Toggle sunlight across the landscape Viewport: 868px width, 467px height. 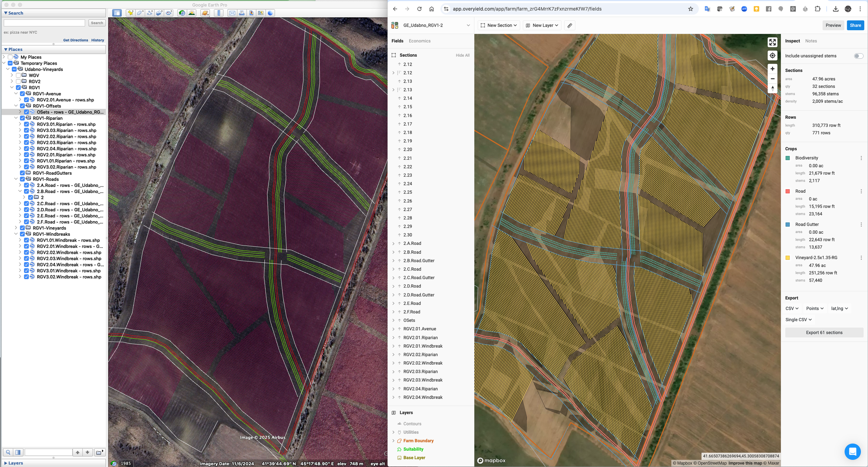click(191, 13)
